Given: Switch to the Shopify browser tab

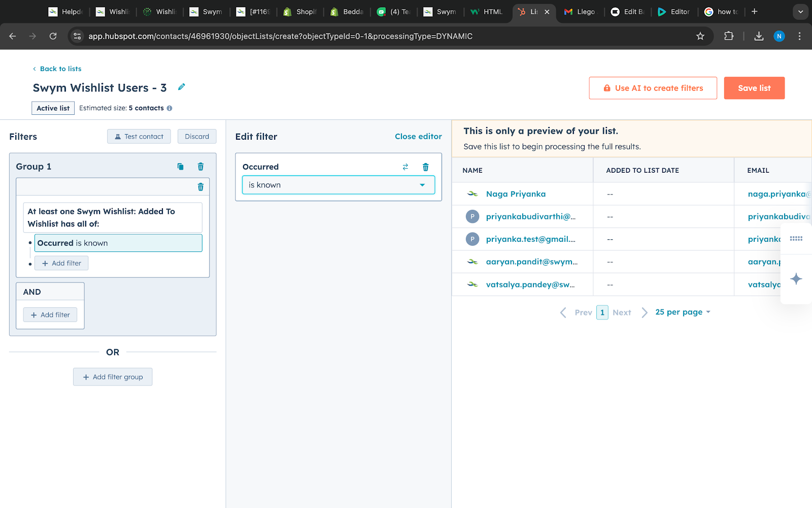Looking at the screenshot, I should [x=300, y=12].
